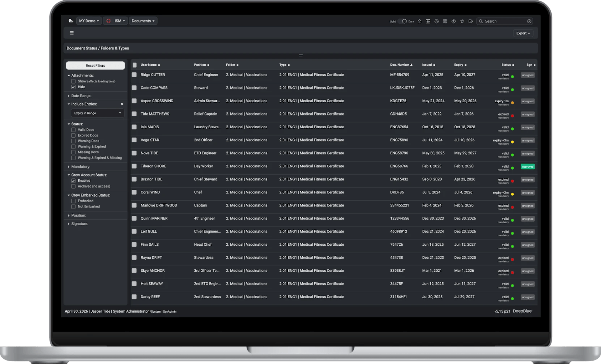This screenshot has height=364, width=601.
Task: Open the Export dropdown
Action: point(523,33)
